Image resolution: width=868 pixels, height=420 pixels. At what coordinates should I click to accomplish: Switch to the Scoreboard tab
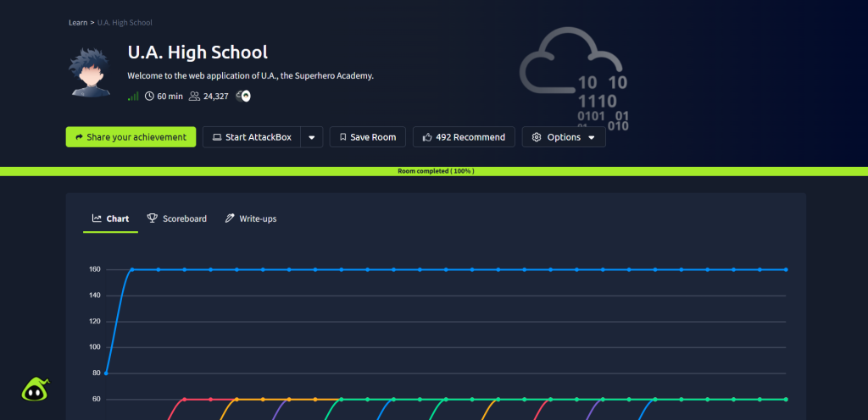click(x=176, y=218)
